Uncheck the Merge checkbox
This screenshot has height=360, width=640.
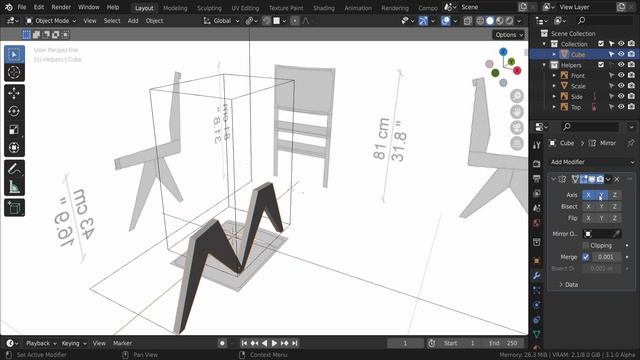coord(586,257)
